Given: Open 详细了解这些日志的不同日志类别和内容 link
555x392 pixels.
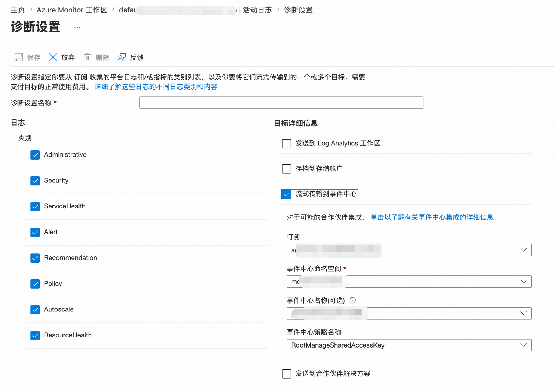Looking at the screenshot, I should click(156, 87).
